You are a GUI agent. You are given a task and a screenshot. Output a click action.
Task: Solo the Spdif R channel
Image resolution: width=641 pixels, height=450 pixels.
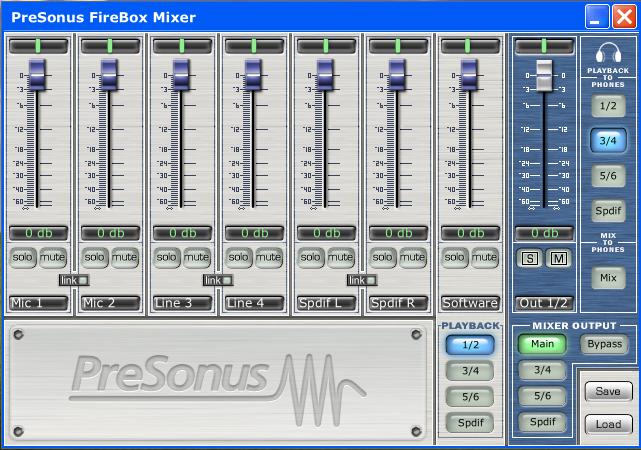pos(382,257)
